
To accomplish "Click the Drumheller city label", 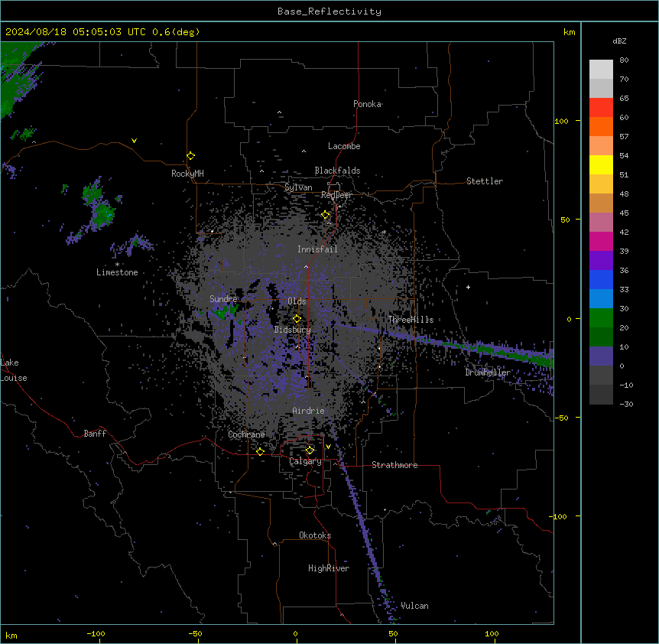I will pyautogui.click(x=488, y=372).
